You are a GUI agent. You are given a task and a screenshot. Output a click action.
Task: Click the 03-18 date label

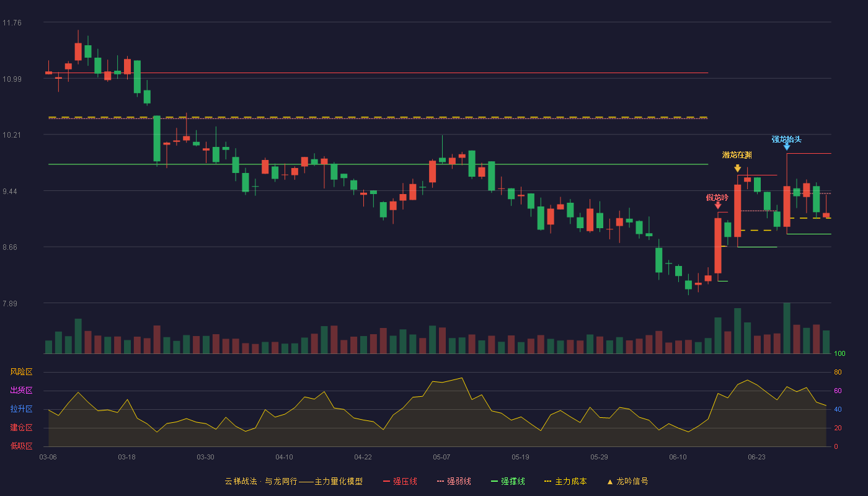(x=126, y=457)
